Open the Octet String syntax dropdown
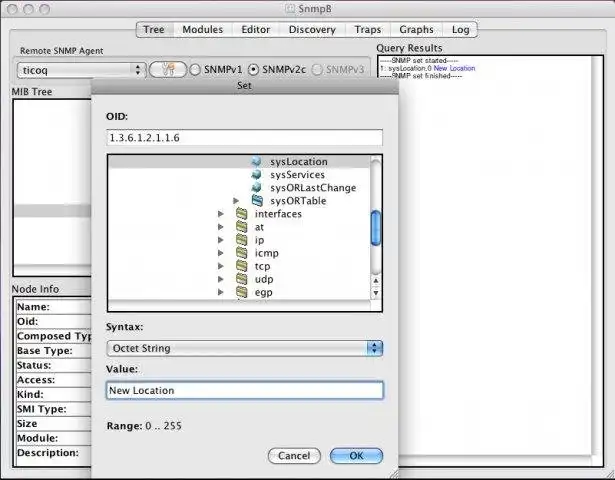The height and width of the screenshot is (480, 615). 244,348
